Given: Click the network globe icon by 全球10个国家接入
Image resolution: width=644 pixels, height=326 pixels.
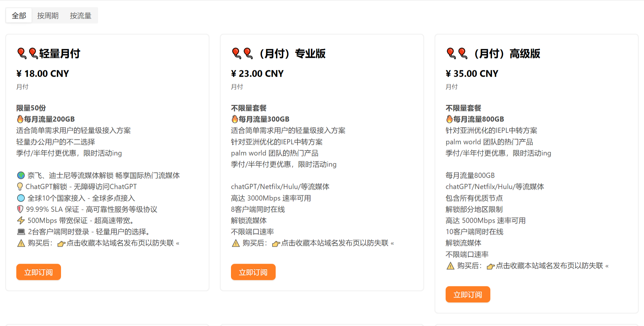Looking at the screenshot, I should point(21,198).
